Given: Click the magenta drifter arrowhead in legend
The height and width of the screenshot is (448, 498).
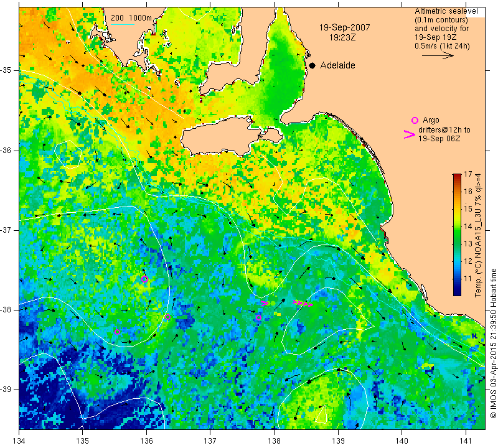Looking at the screenshot, I should click(409, 134).
